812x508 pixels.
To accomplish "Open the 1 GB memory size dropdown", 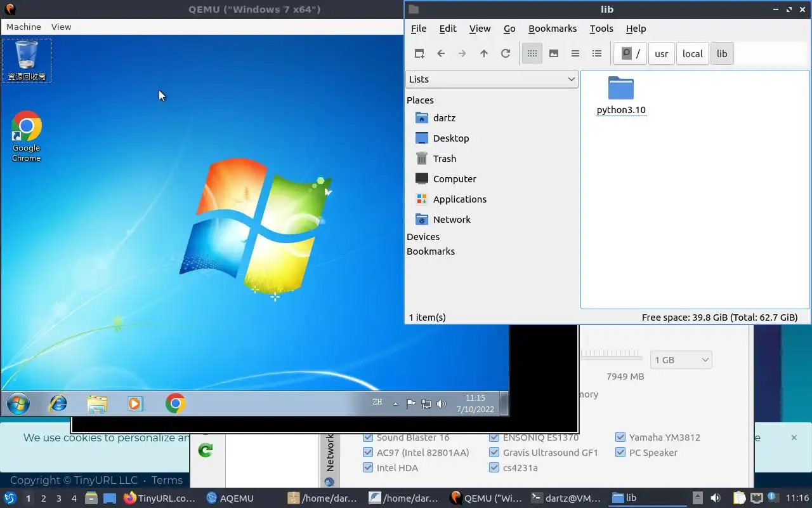I will (681, 360).
